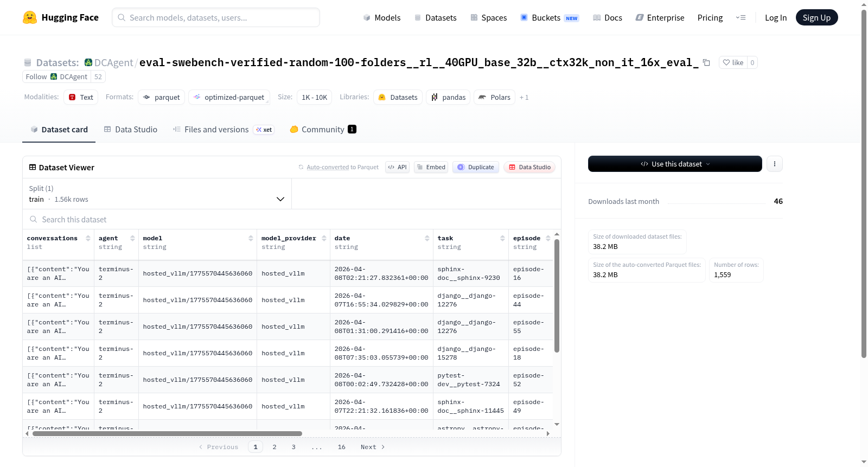Click the Datasets: breadcrumb link
This screenshot has height=467, width=868.
57,62
